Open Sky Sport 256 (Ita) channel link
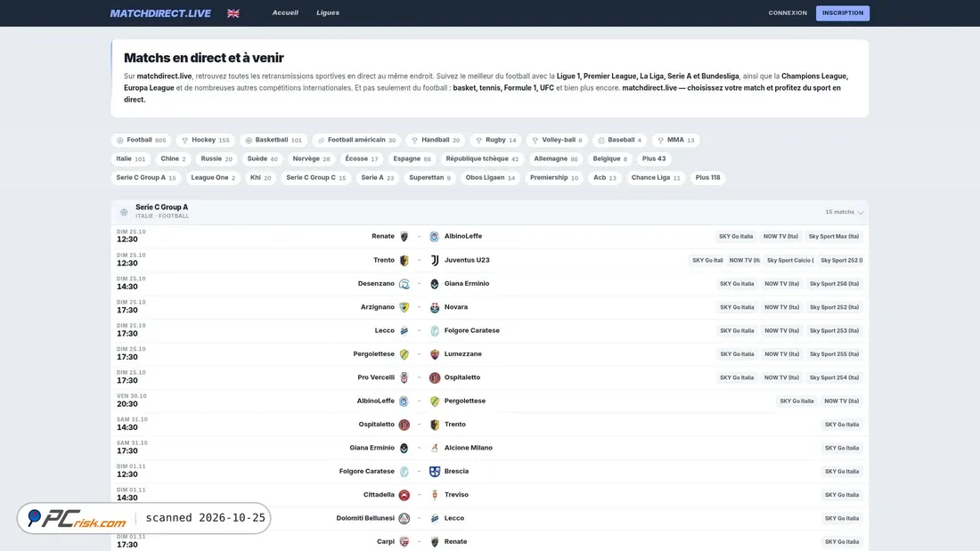The image size is (980, 551). [x=835, y=284]
